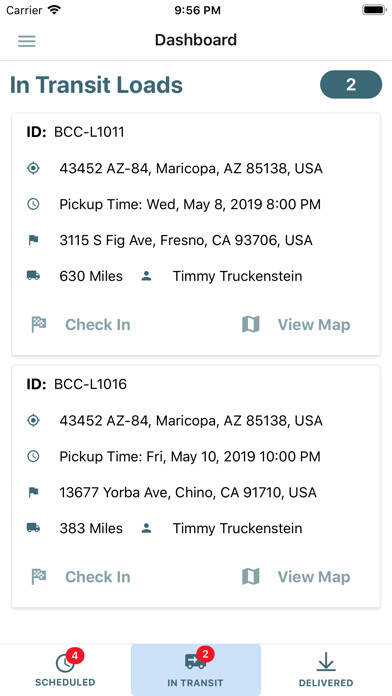Tap checkered flag icon for BCC-L1016
Screen dimensions: 392x696
39,577
